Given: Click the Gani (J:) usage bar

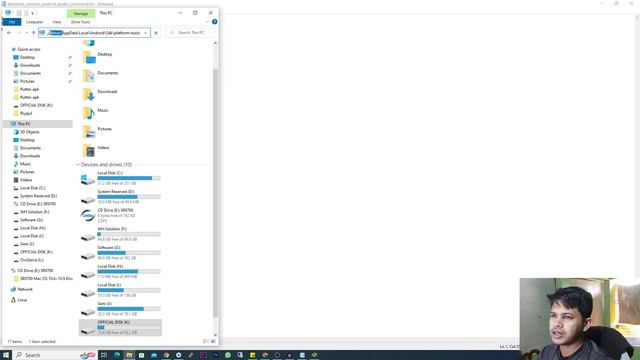Looking at the screenshot, I should click(129, 309).
